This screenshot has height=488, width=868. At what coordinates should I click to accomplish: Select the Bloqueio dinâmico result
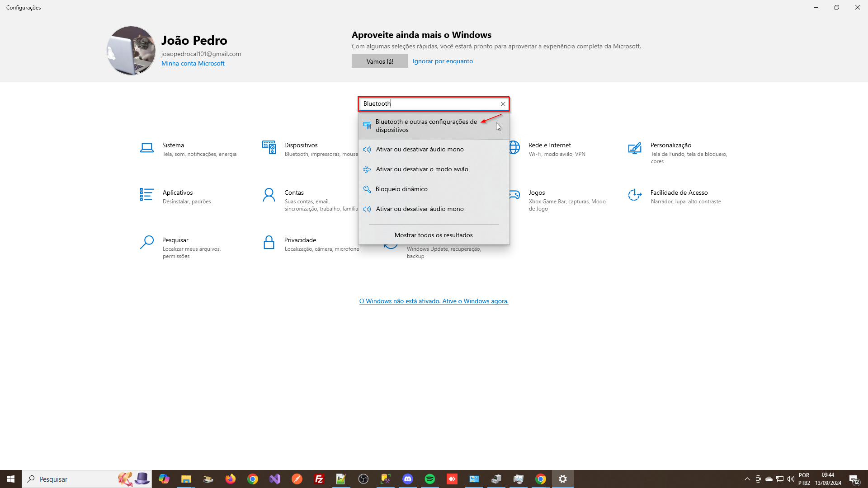pos(434,189)
